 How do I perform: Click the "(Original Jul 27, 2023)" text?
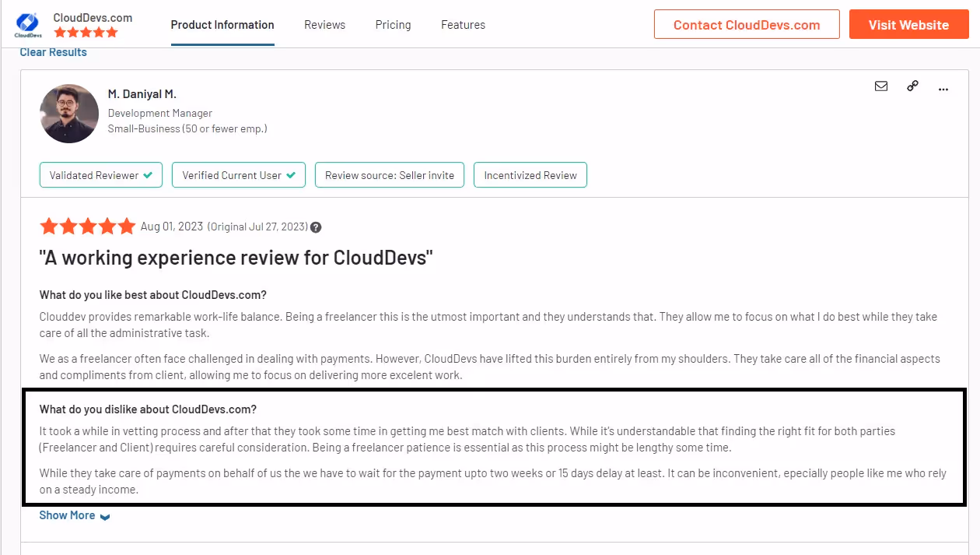click(x=257, y=227)
